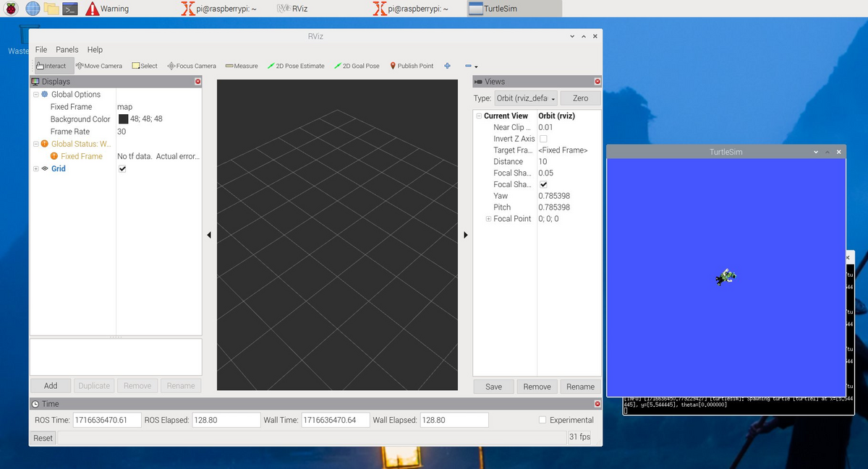Viewport: 868px width, 469px height.
Task: Click the Add display button
Action: (x=51, y=386)
